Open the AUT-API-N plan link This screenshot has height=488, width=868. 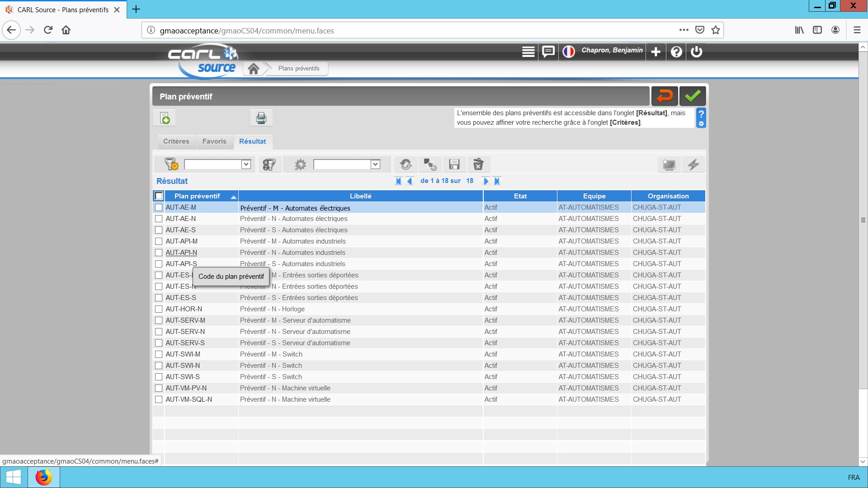click(181, 253)
